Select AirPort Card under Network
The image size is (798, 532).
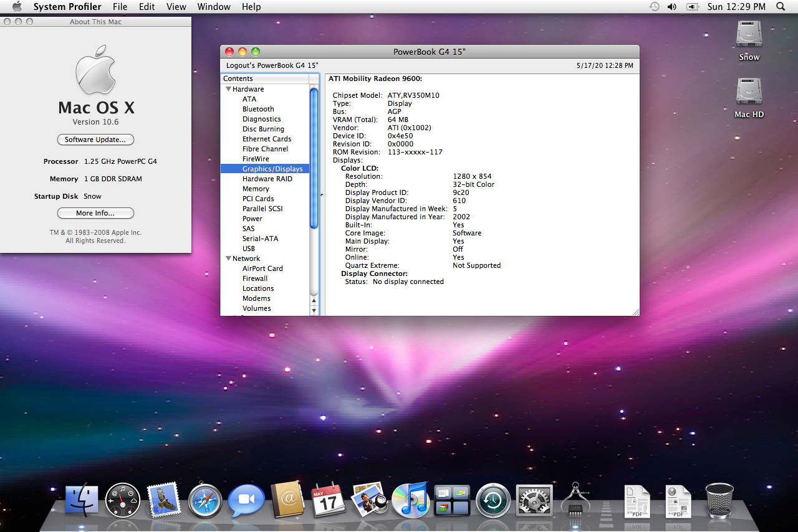(x=262, y=268)
